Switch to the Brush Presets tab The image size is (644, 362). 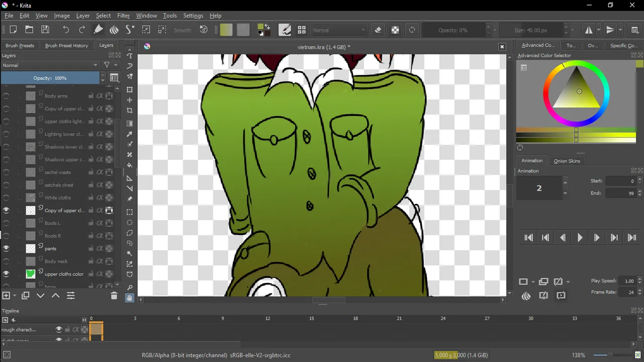pyautogui.click(x=20, y=45)
